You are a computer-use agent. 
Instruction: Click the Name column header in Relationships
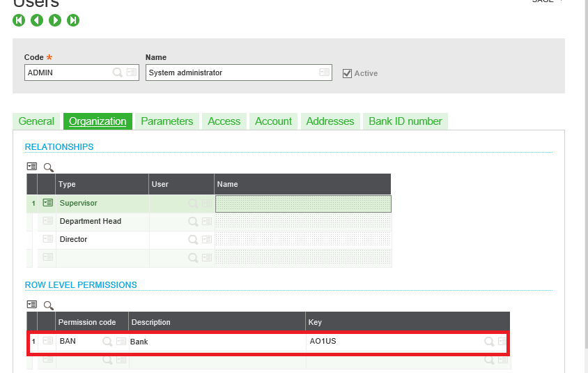(302, 184)
